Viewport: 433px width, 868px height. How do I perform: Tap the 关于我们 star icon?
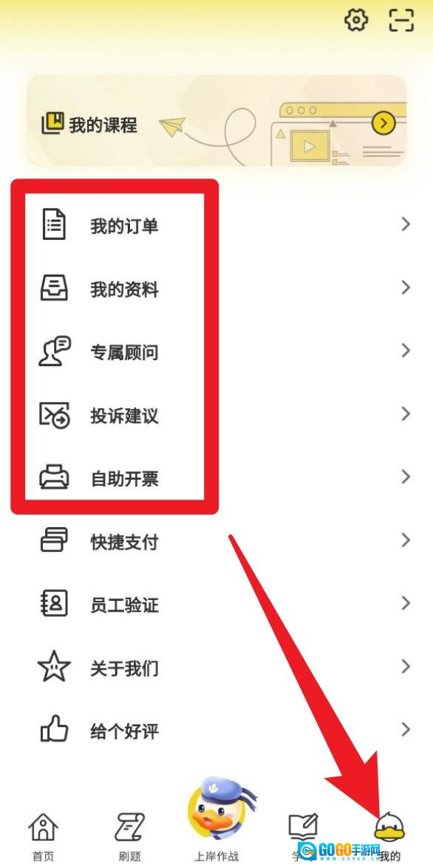[x=54, y=667]
